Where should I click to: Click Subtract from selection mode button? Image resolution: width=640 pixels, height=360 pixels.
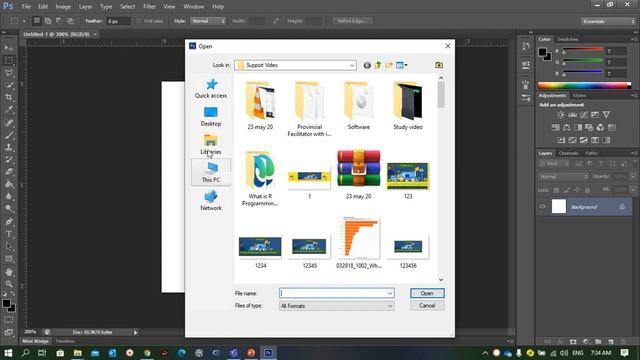click(x=59, y=21)
